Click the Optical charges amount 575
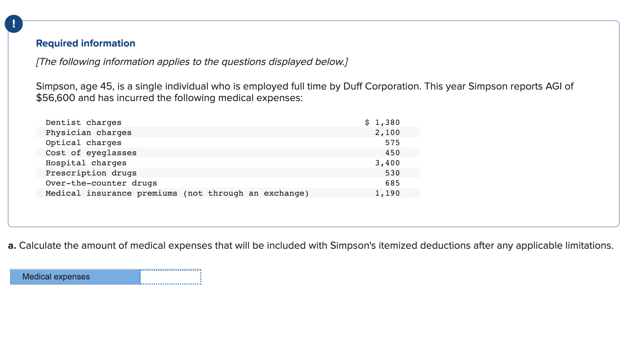This screenshot has height=343, width=644. point(393,143)
